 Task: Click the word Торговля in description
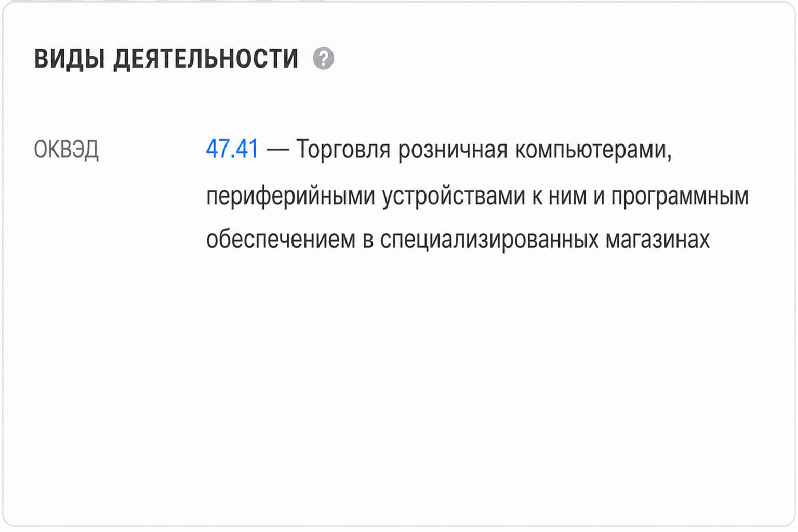pyautogui.click(x=343, y=150)
